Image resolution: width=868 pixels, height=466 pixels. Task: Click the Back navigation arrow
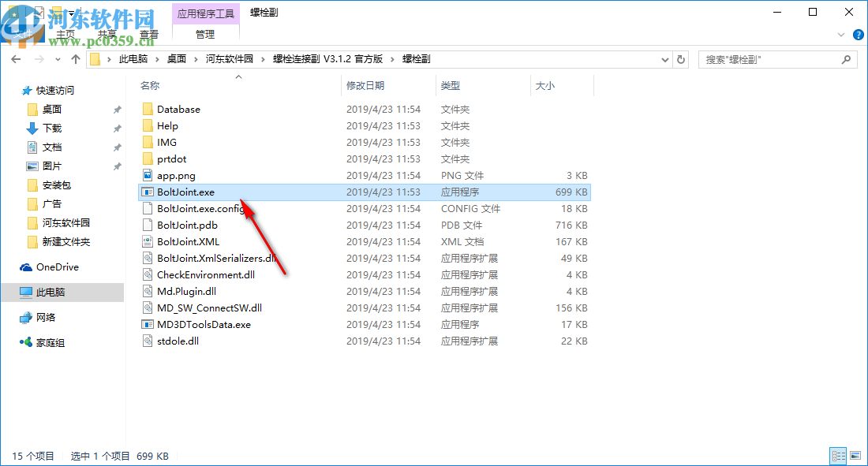(x=16, y=59)
